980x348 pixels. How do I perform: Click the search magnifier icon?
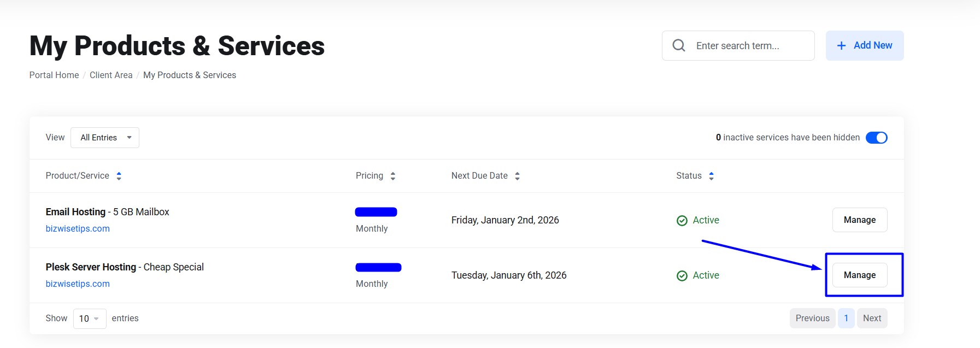pyautogui.click(x=679, y=45)
